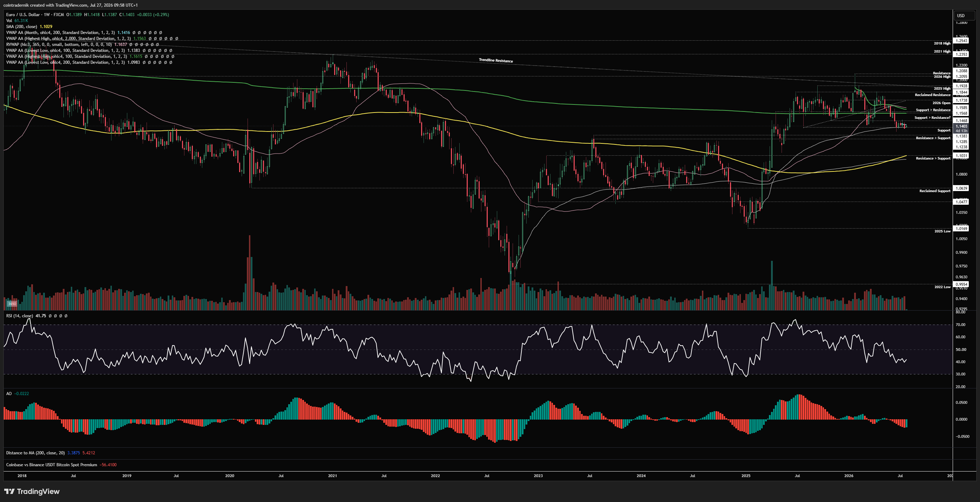Click the 2018 time axis label
The height and width of the screenshot is (502, 980).
(x=22, y=476)
